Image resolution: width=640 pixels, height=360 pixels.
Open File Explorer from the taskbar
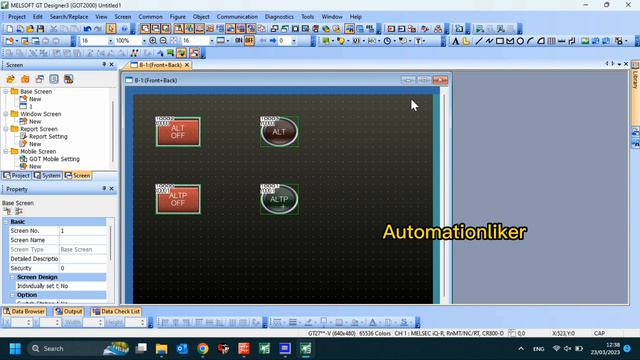(x=162, y=349)
